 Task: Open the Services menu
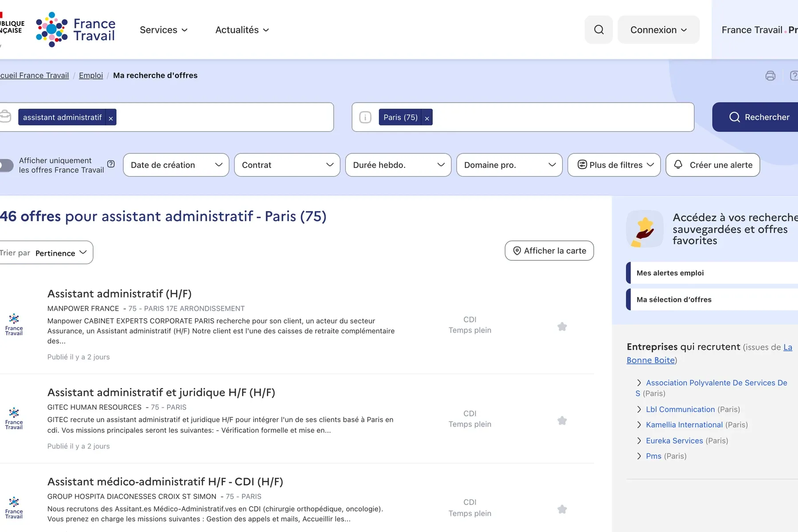[164, 30]
